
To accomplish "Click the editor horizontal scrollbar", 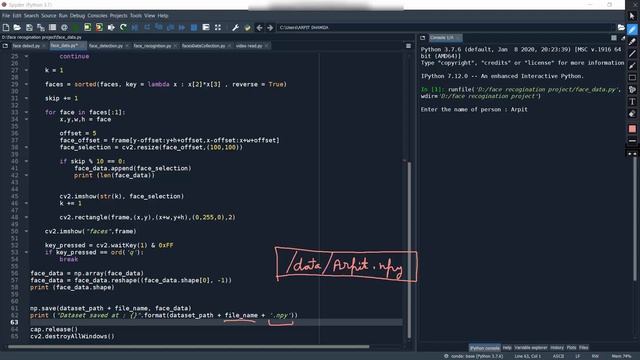I will click(189, 347).
